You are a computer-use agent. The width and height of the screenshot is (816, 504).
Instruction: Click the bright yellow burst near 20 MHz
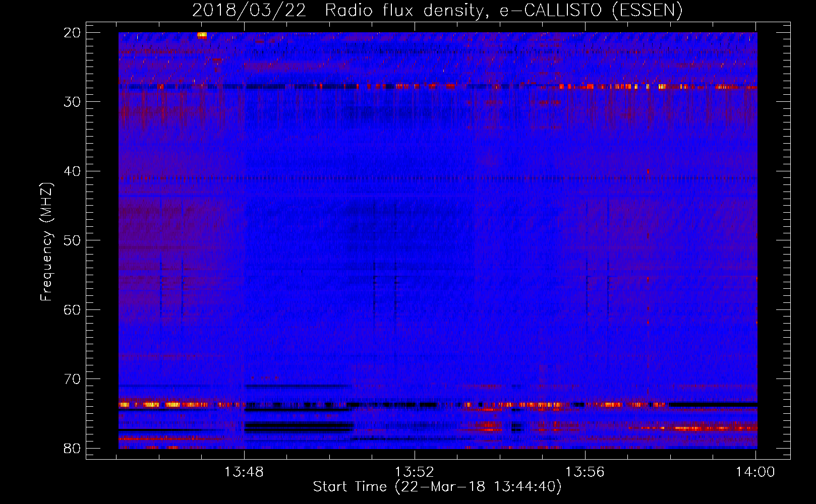(202, 35)
